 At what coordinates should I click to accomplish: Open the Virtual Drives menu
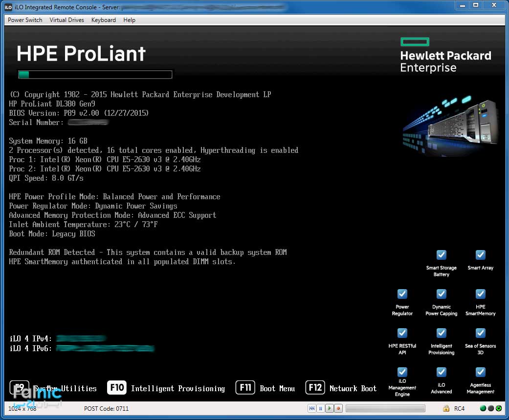(67, 20)
